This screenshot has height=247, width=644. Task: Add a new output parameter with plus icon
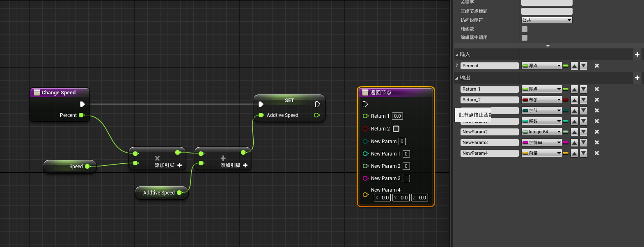click(x=637, y=78)
